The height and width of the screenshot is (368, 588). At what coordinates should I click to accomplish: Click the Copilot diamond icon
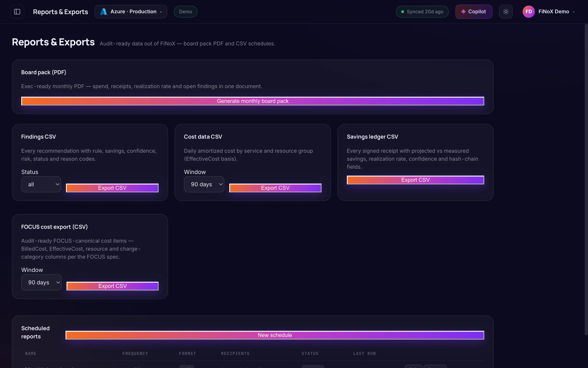(x=463, y=12)
